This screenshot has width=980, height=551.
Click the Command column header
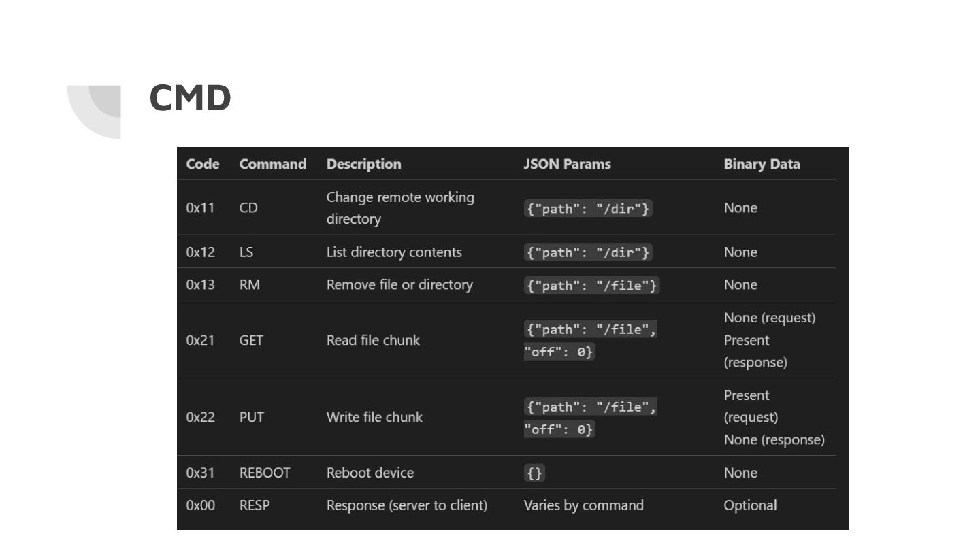coord(272,164)
